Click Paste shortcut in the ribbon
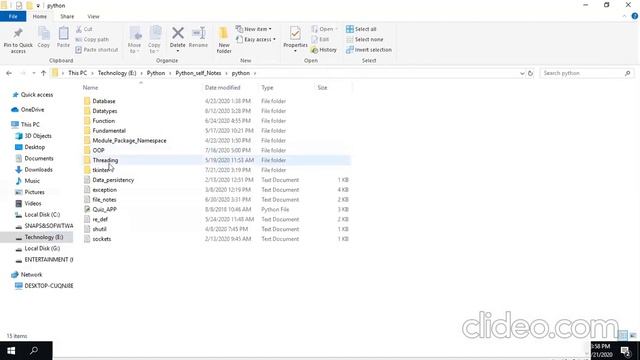Screen dimensions: 640x360 pyautogui.click(x=97, y=49)
